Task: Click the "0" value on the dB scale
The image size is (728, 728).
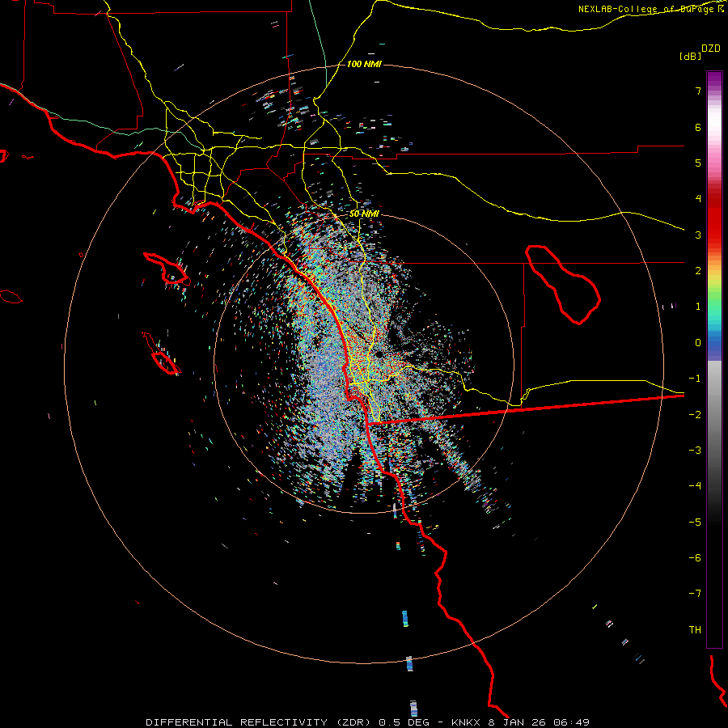Action: (x=698, y=343)
